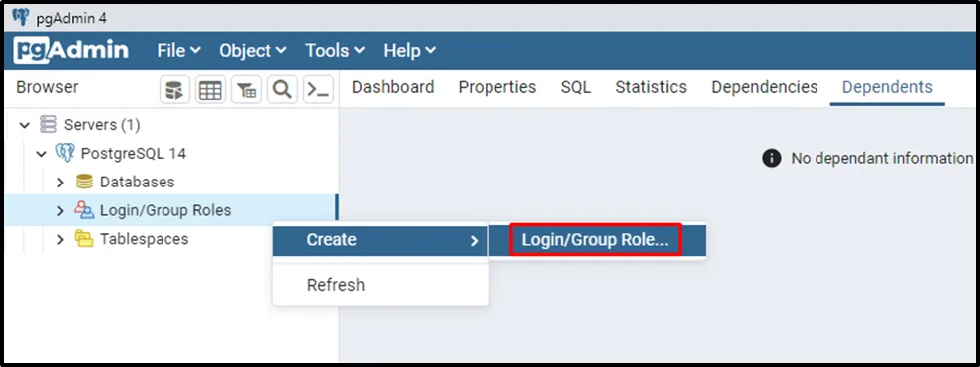
Task: Collapse the Servers (1) tree node
Action: (24, 125)
